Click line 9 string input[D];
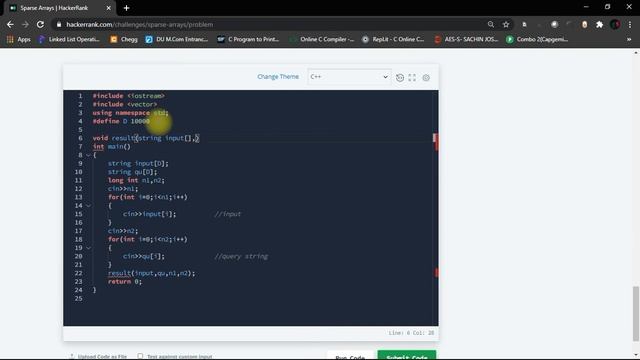 click(x=138, y=164)
